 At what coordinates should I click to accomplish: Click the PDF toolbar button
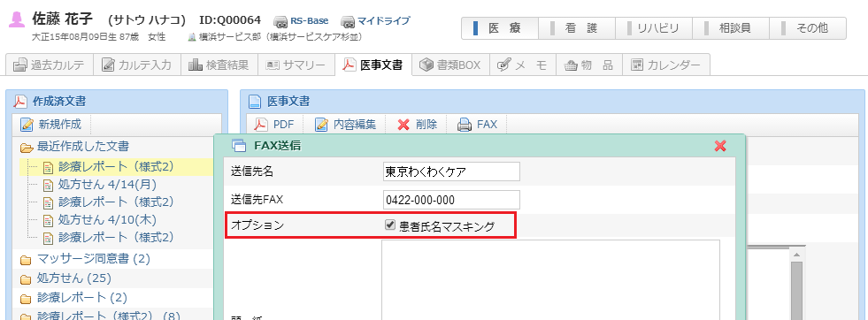click(x=274, y=125)
